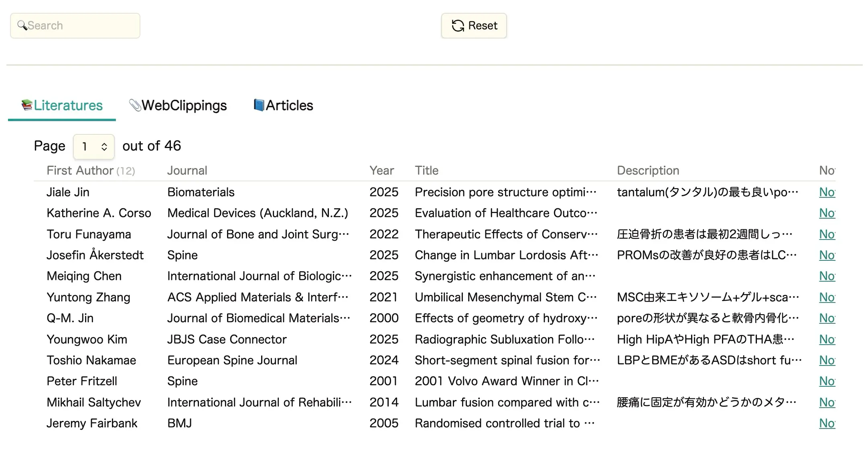The width and height of the screenshot is (868, 463).
Task: Click the Description column header
Action: pyautogui.click(x=648, y=171)
